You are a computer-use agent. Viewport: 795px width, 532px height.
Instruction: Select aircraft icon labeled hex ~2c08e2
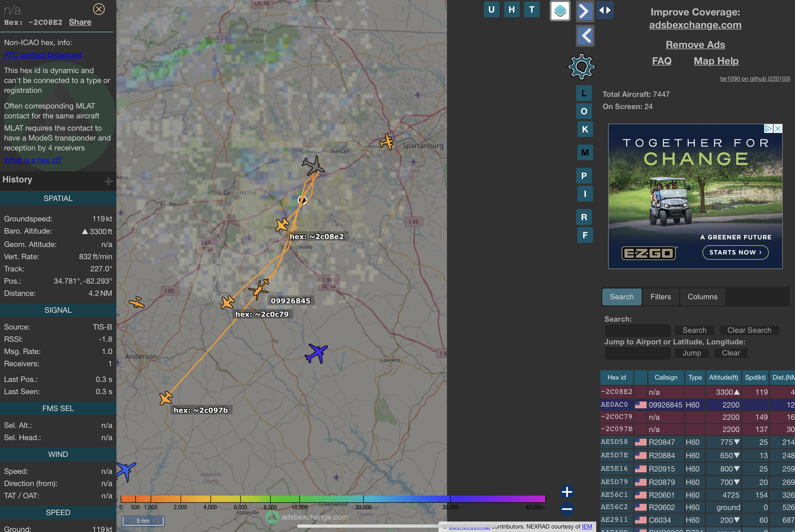pyautogui.click(x=282, y=224)
